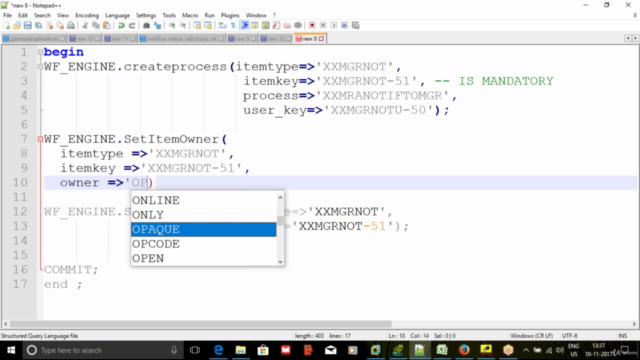Click the save recorded macro icon
The image size is (640, 360).
click(356, 25)
